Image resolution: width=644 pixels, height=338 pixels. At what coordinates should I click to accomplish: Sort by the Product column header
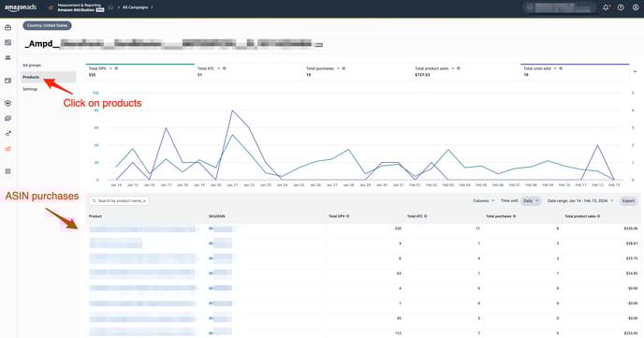95,216
